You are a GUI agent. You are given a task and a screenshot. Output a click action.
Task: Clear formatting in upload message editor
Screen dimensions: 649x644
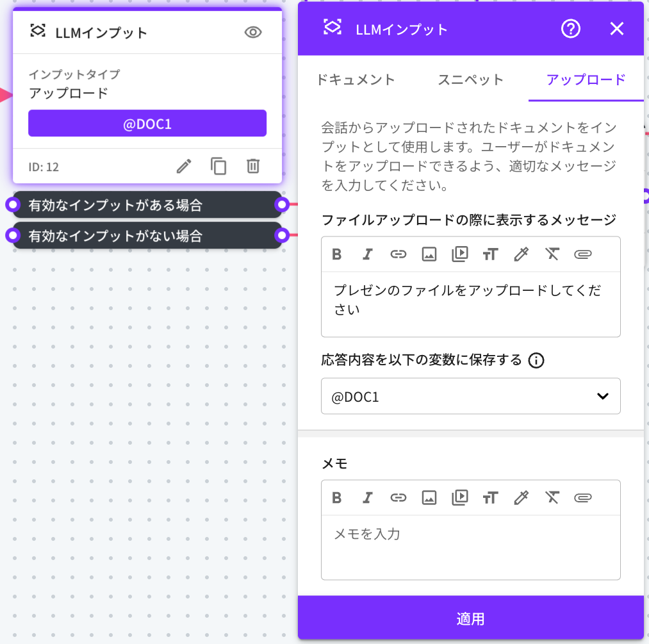[x=552, y=254]
